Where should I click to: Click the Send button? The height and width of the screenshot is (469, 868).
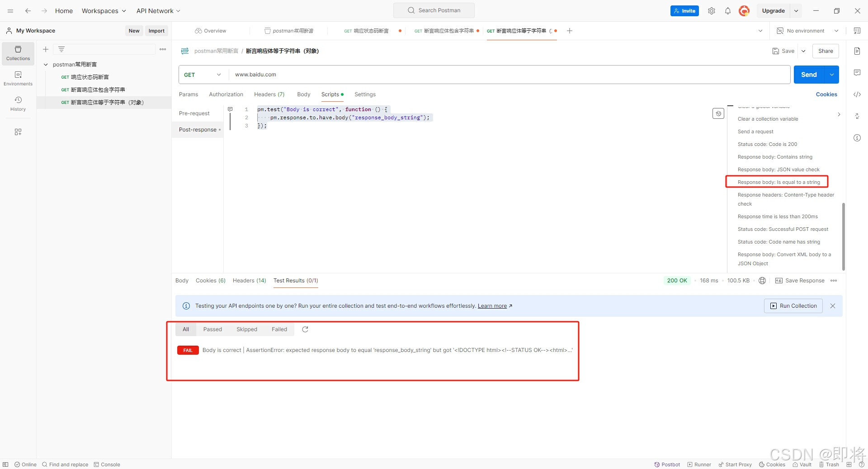point(809,75)
